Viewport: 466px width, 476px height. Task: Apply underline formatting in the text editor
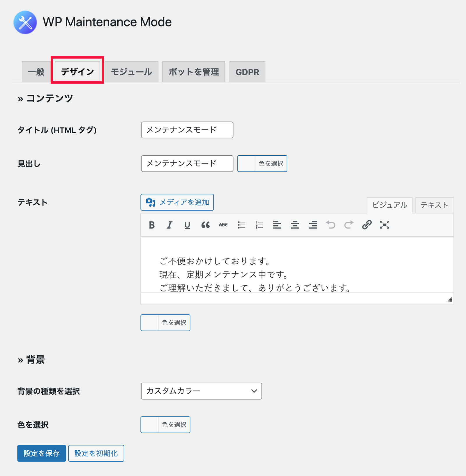coord(187,225)
